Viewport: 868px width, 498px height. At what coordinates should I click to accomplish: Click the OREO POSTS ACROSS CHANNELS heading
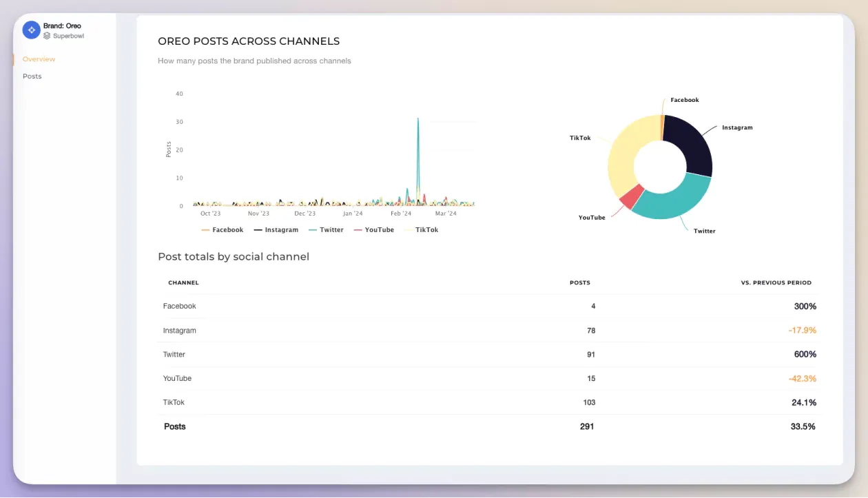(x=249, y=41)
